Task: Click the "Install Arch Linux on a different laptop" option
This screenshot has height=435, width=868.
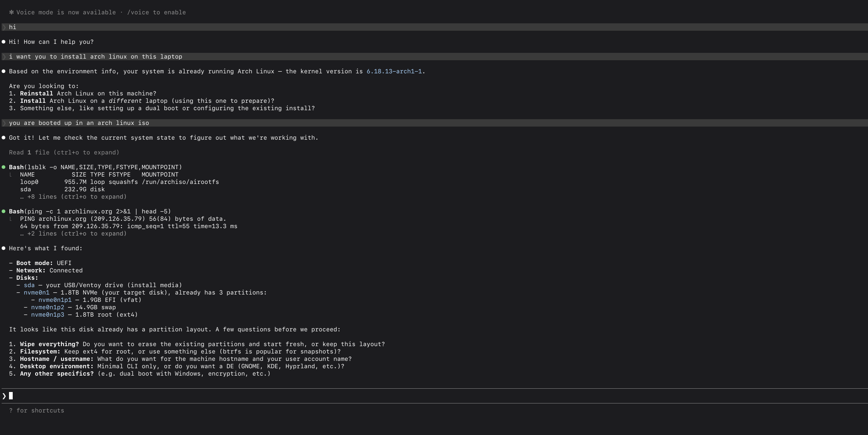Action: tap(142, 101)
